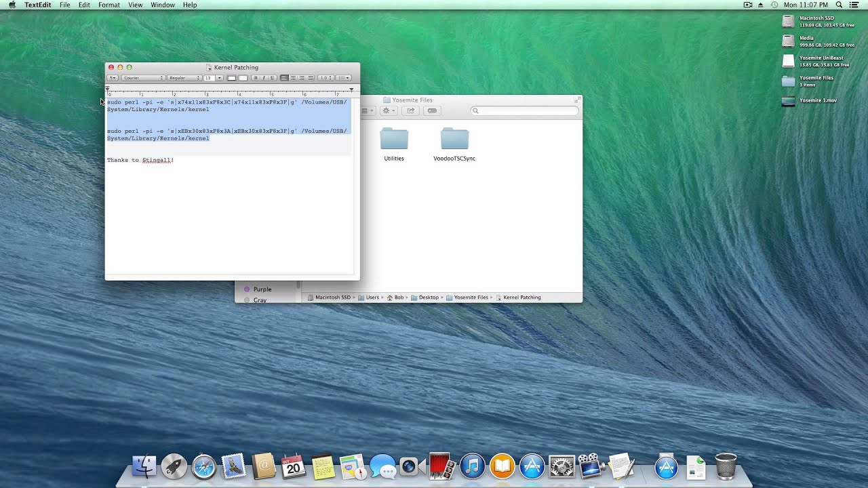Open Messages from the Dock

click(x=383, y=466)
